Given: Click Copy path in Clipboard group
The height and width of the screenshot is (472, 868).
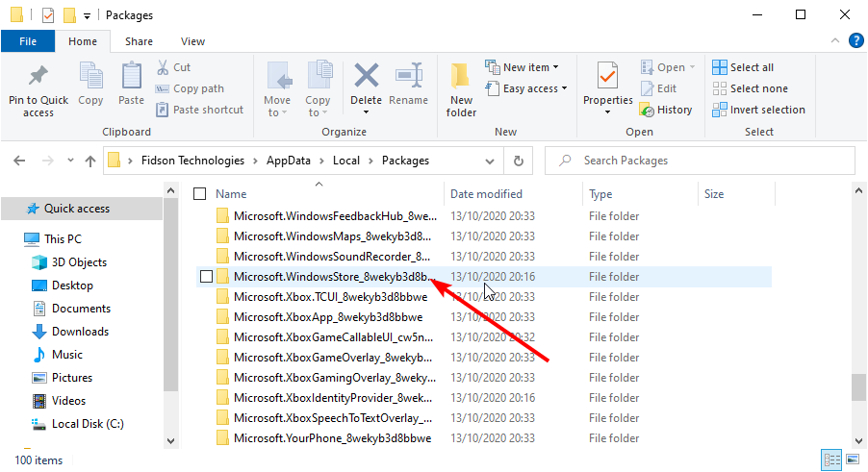Looking at the screenshot, I should [190, 88].
